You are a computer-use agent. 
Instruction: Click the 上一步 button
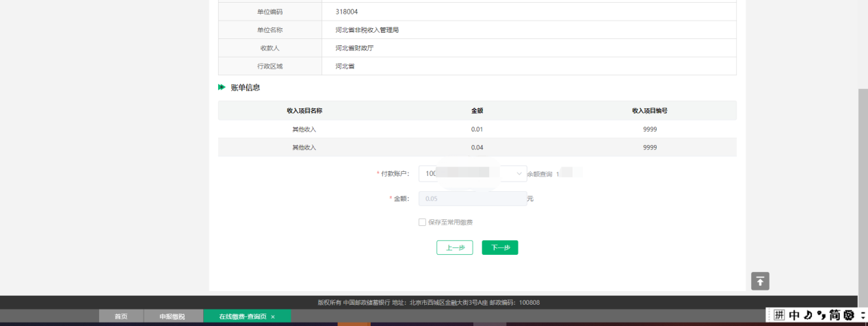[x=454, y=248]
